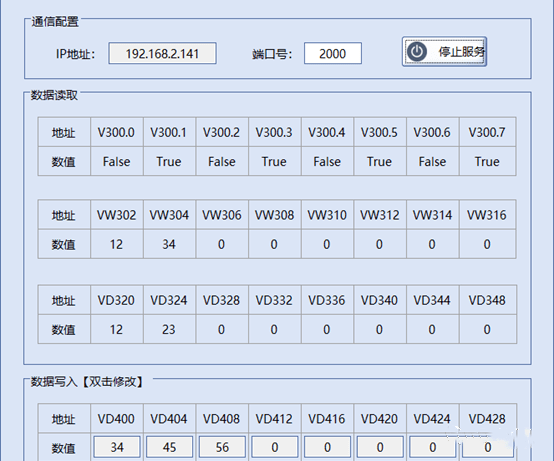This screenshot has width=554, height=461.
Task: Select the VD348 address header cell
Action: [487, 300]
